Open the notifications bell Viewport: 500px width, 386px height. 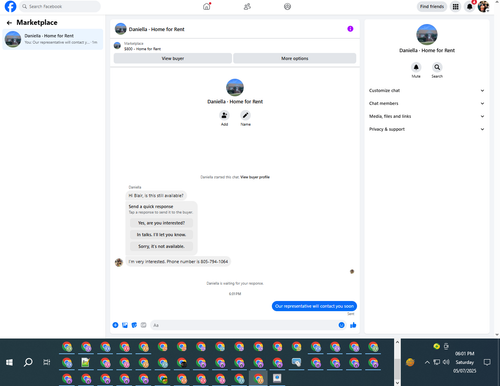pyautogui.click(x=469, y=6)
